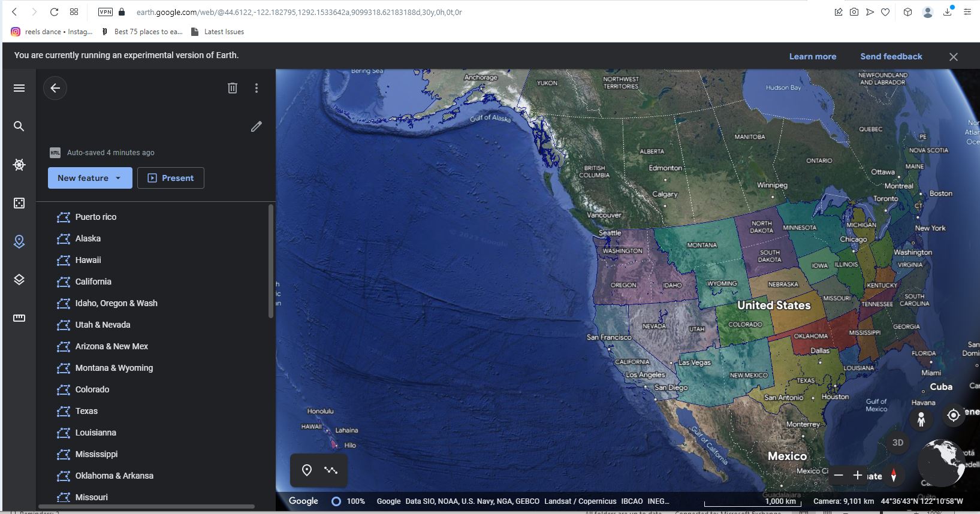Screen dimensions: 980x514
Task: Click the United States map label
Action: (774, 305)
